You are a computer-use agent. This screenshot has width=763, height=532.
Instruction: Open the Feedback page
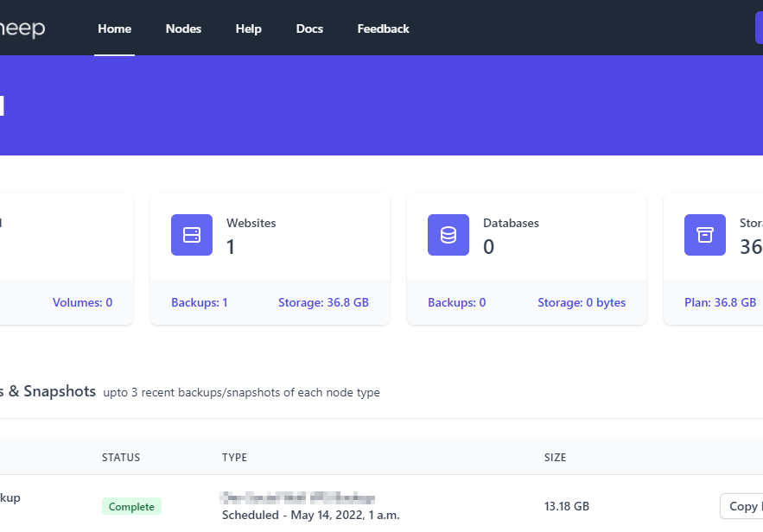pyautogui.click(x=383, y=28)
